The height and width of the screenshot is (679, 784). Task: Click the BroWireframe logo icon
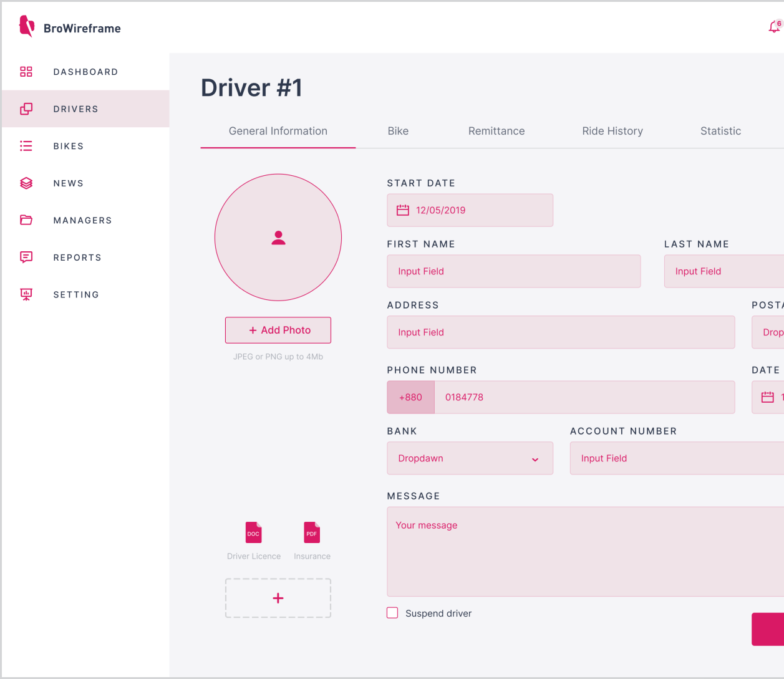[x=26, y=26]
